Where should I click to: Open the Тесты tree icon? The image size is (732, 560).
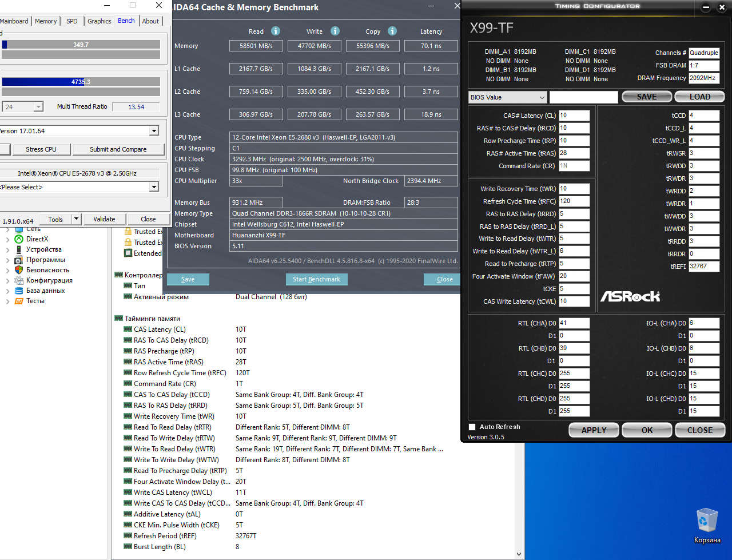click(19, 301)
